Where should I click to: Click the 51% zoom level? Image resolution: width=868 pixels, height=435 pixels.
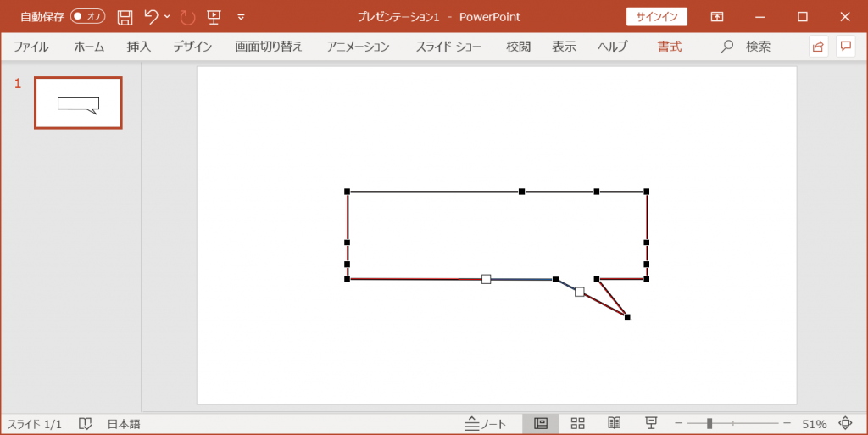pyautogui.click(x=815, y=424)
